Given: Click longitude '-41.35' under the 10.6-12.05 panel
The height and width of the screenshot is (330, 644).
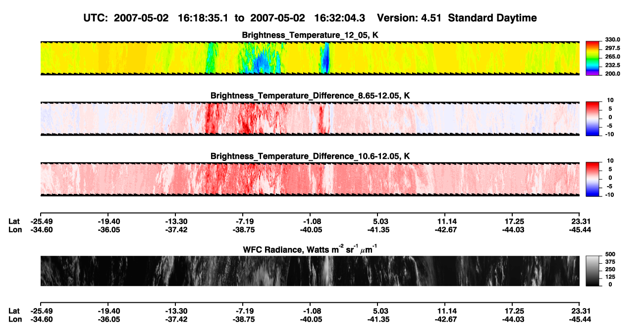Looking at the screenshot, I should pyautogui.click(x=379, y=230).
